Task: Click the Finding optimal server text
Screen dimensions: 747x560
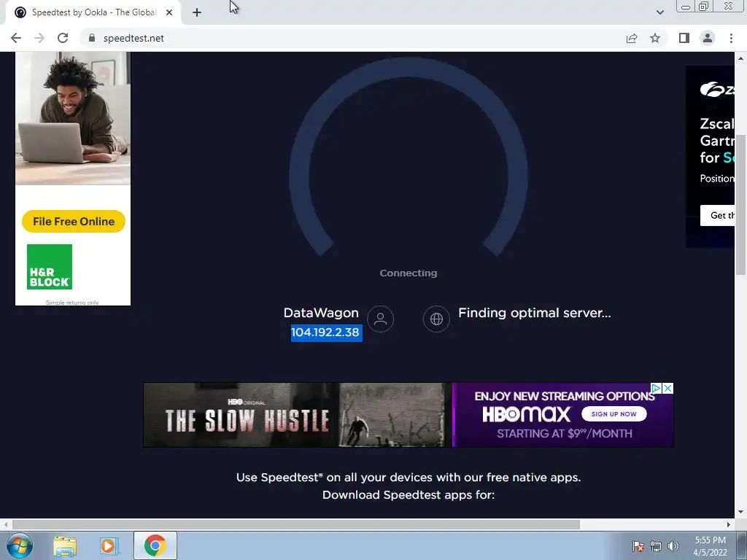Action: (x=535, y=313)
